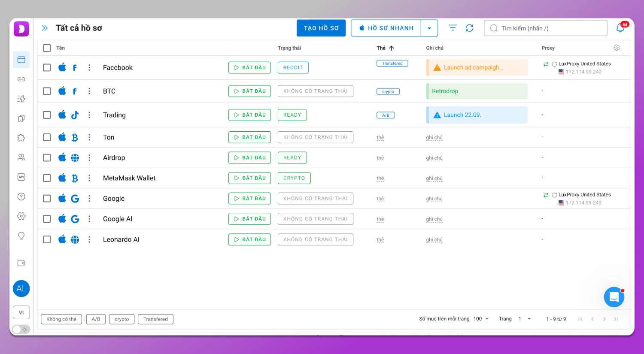644x354 pixels.
Task: Filter by the crypto tag at bottom
Action: (122, 319)
